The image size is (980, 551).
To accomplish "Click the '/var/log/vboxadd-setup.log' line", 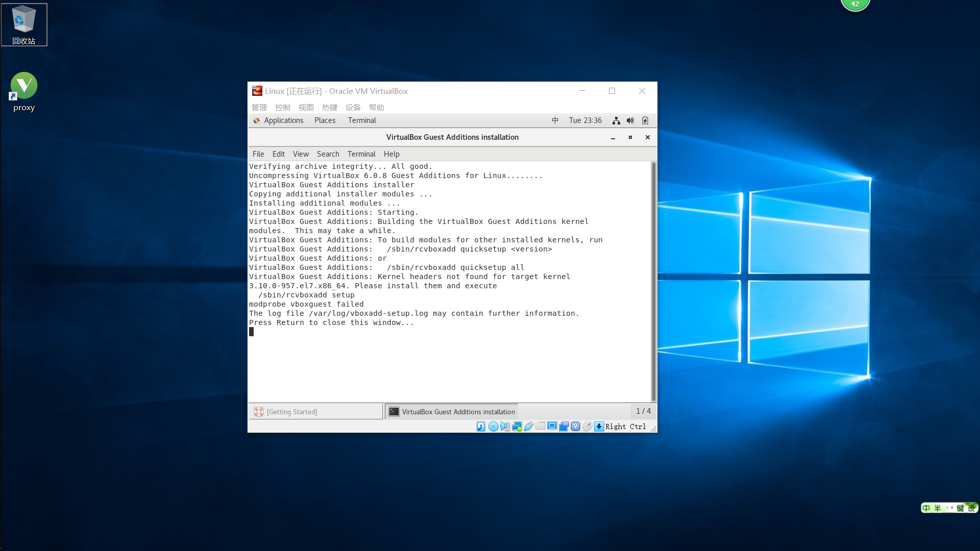I will pos(414,313).
